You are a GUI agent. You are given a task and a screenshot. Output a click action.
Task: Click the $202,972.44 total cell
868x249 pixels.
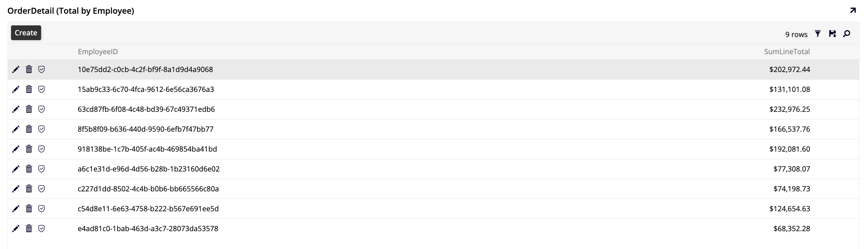tap(789, 70)
